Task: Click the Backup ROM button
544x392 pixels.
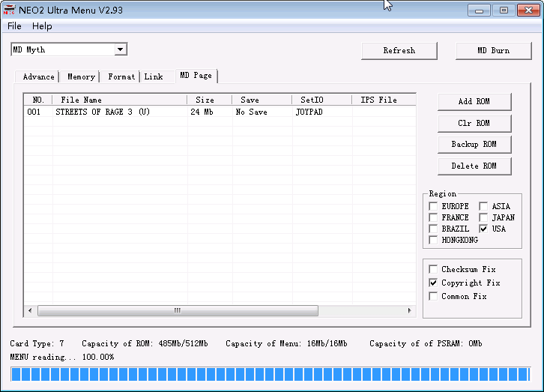Action: click(x=474, y=145)
